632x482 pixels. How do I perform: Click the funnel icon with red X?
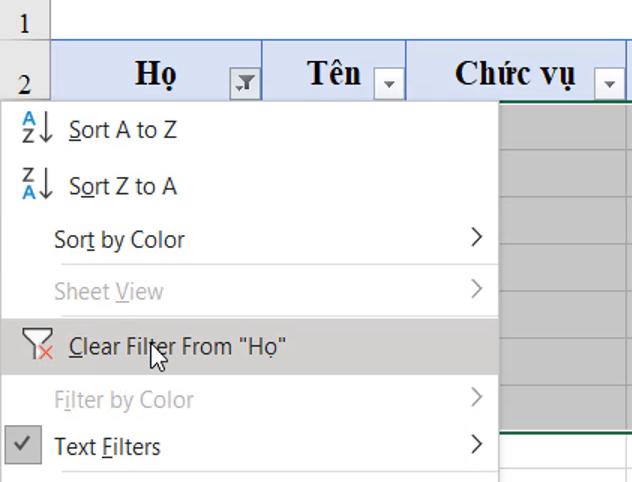click(x=37, y=345)
